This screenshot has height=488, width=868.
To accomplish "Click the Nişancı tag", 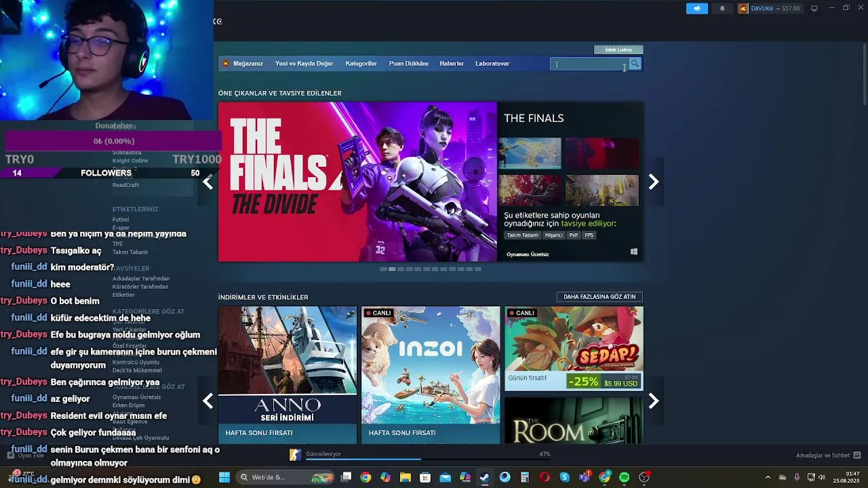I will 554,235.
